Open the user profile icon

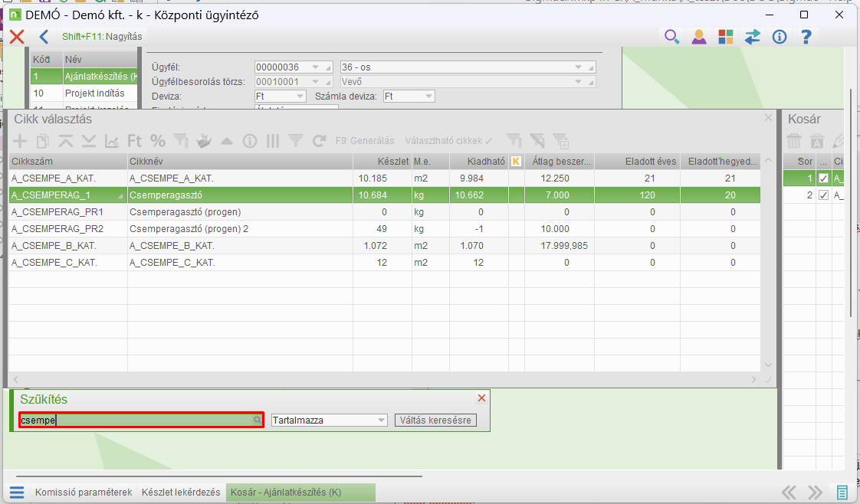[699, 37]
